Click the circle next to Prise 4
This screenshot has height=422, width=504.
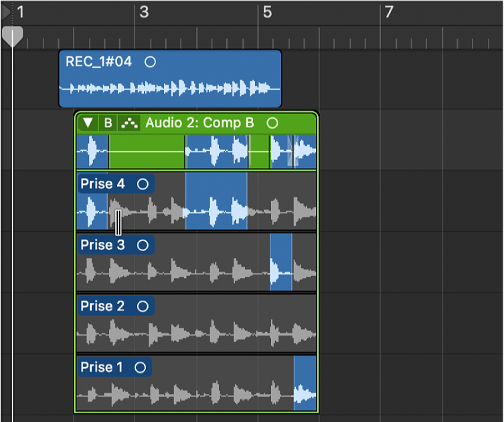point(143,184)
